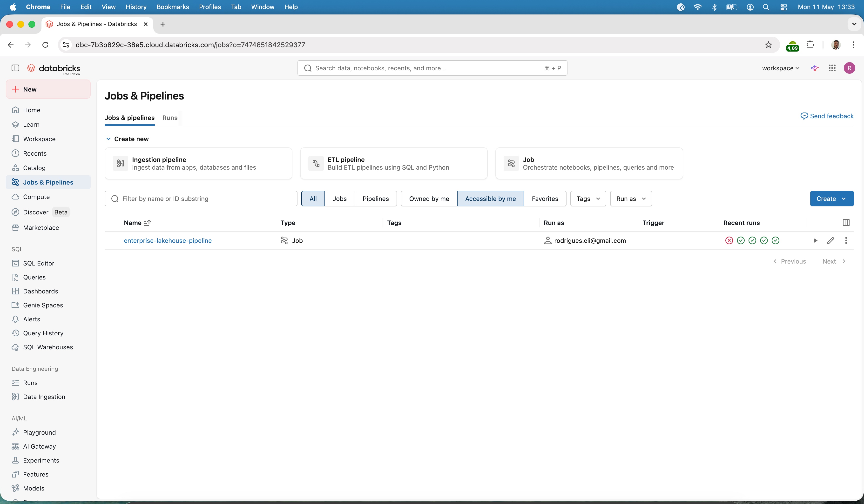Open the Bookmarks menu in the menu bar
The width and height of the screenshot is (864, 504).
click(172, 7)
